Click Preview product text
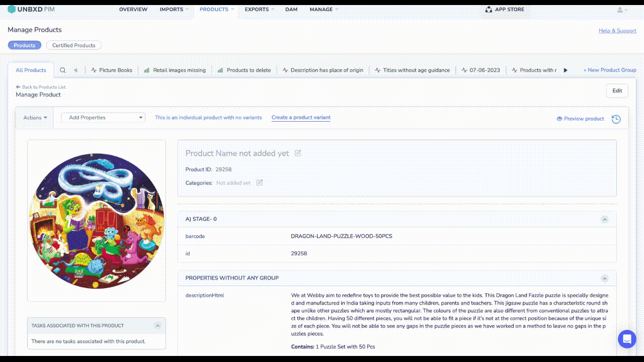644x362 pixels. click(x=584, y=119)
